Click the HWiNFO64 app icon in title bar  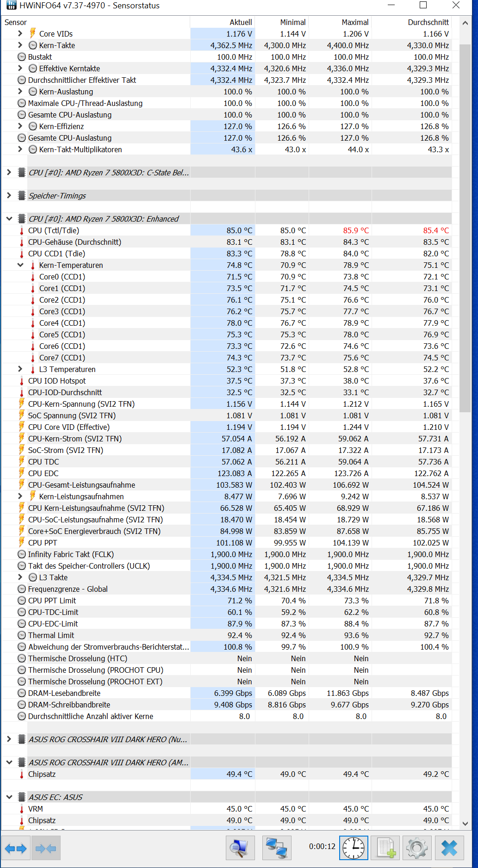[11, 6]
